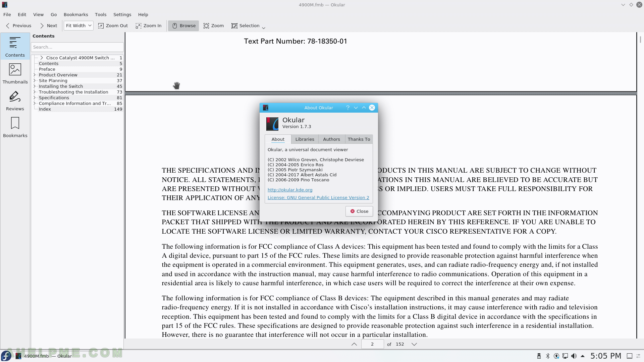Open the Reviews sidebar panel
Screen dimensions: 644x362
pyautogui.click(x=15, y=100)
